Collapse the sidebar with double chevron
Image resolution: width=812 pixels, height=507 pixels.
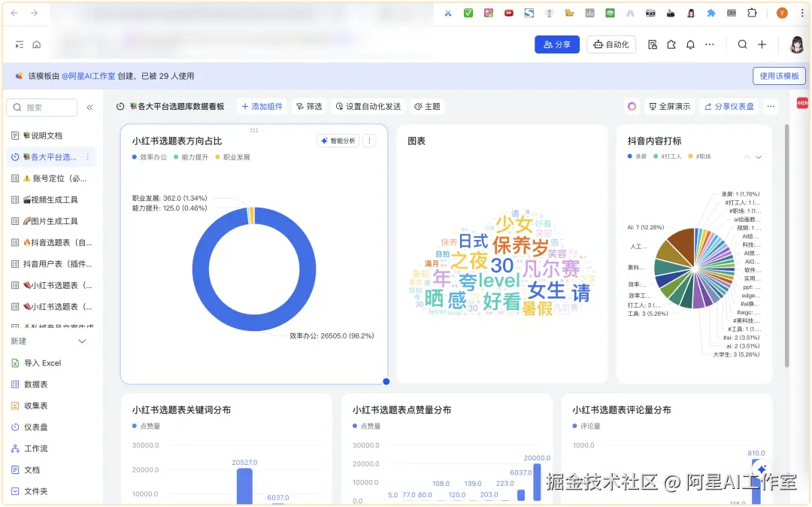coord(89,108)
